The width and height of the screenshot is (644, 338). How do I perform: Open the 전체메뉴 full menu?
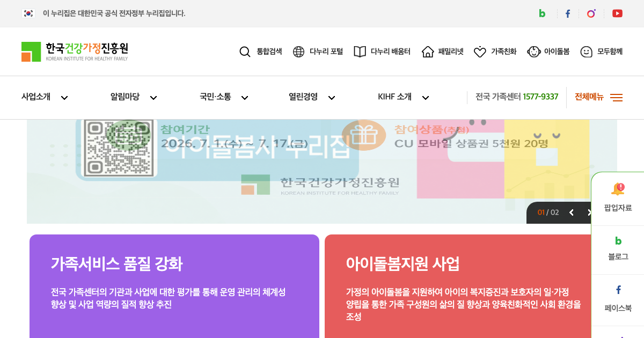click(x=589, y=97)
